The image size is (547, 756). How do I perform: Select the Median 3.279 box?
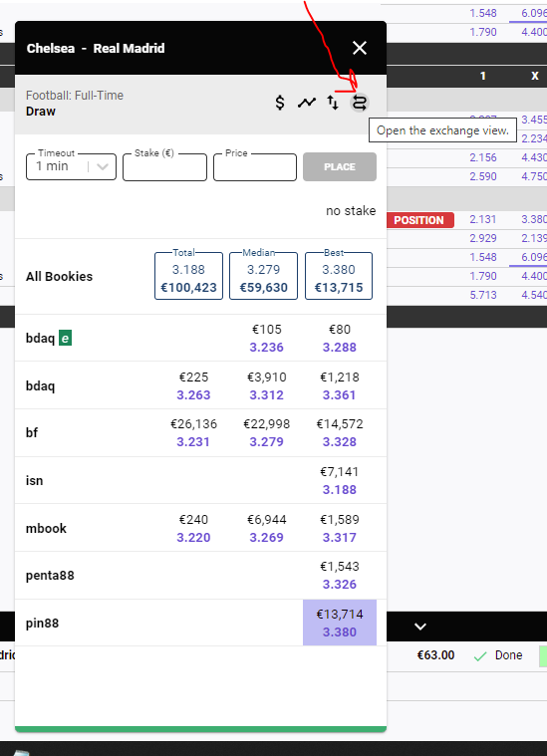263,276
